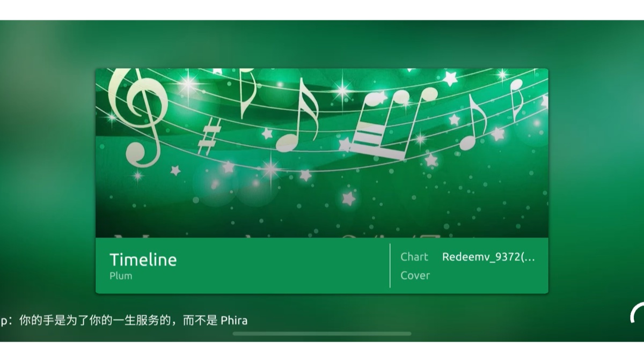Tap the tip text mentioning Phira

pos(124,321)
